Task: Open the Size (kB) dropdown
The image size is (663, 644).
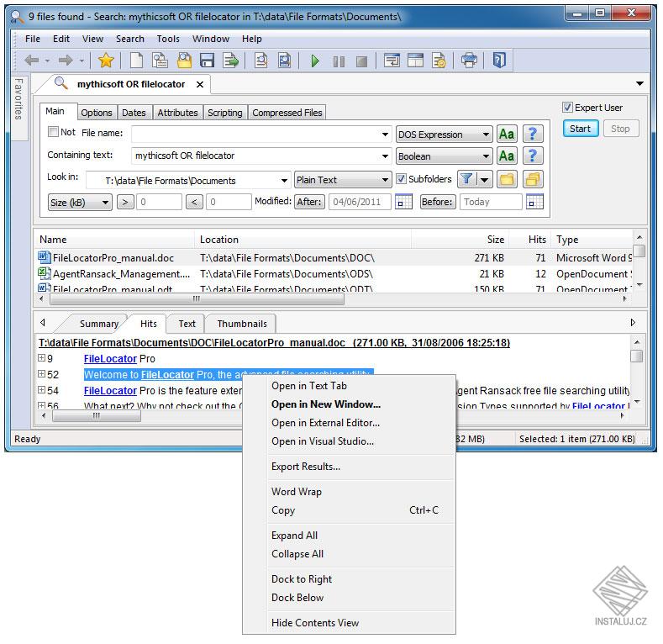Action: [80, 203]
